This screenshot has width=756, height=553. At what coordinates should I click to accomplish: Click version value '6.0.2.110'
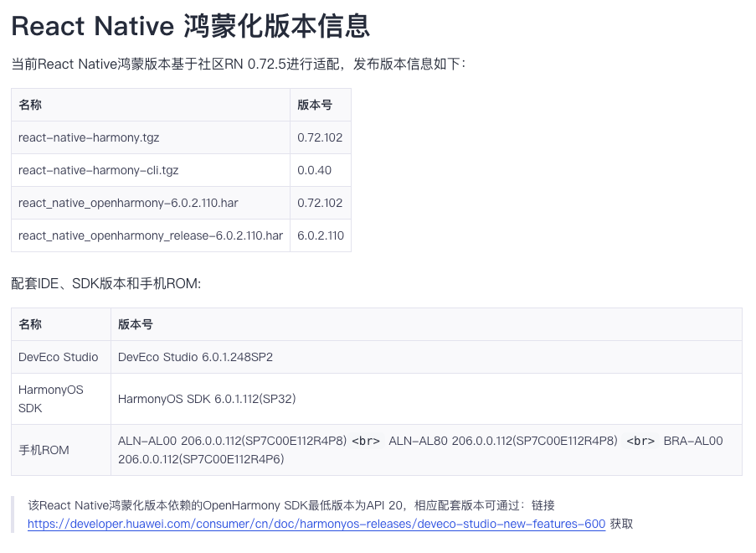tap(321, 235)
